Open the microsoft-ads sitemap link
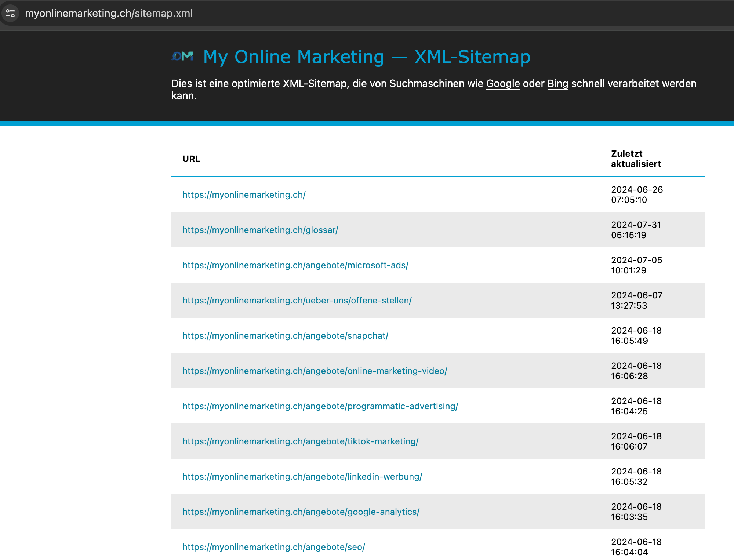Image resolution: width=734 pixels, height=560 pixels. click(295, 265)
